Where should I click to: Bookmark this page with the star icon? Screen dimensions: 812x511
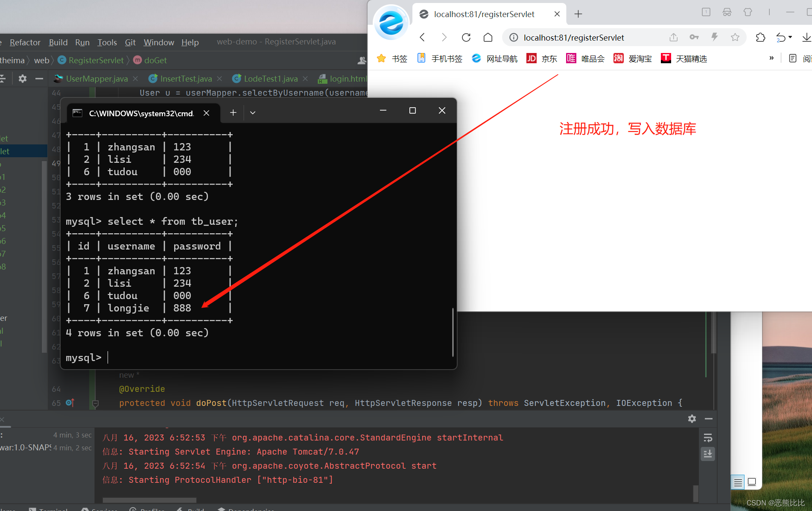(735, 38)
